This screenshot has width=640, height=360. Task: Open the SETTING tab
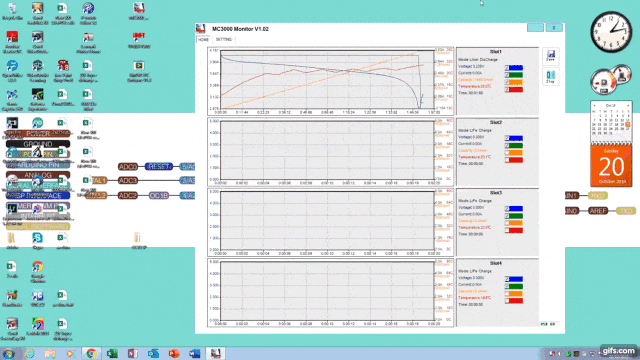coord(224,40)
